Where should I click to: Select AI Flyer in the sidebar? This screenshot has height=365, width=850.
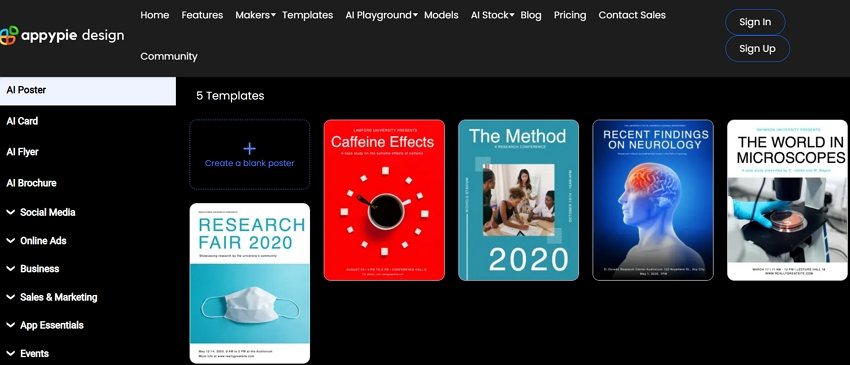point(22,152)
